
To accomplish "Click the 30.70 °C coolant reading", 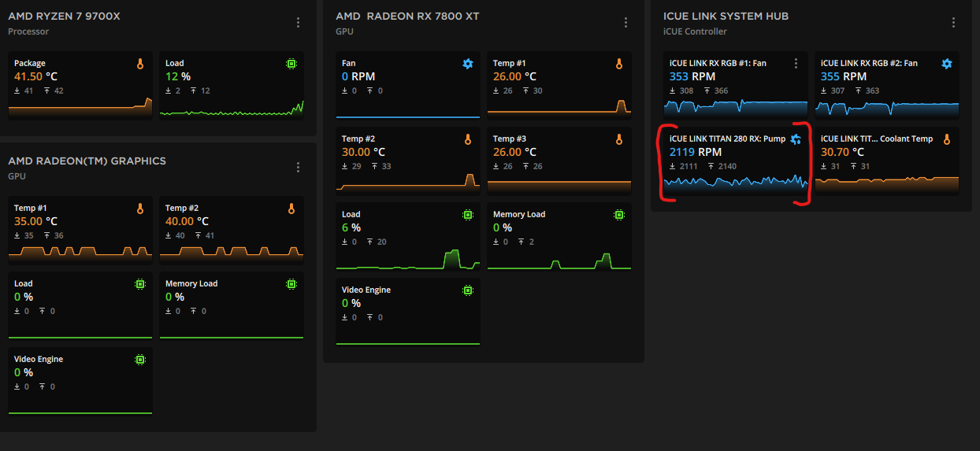I will point(842,152).
